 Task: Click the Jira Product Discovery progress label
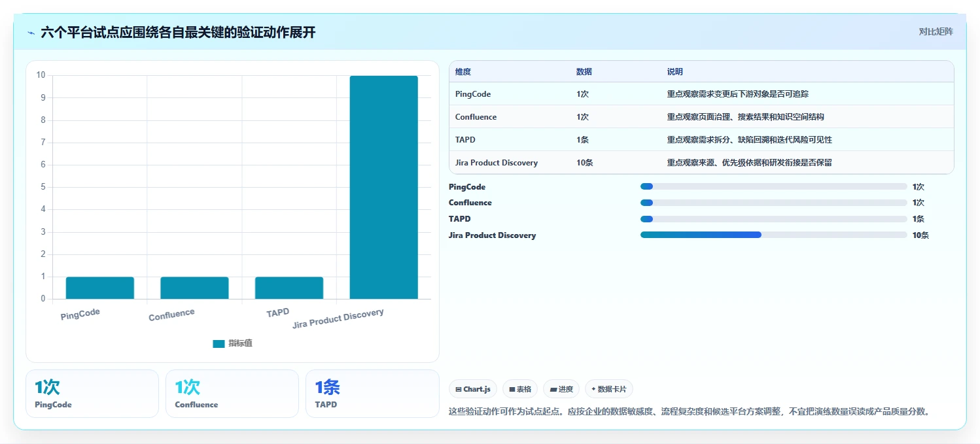pos(492,235)
